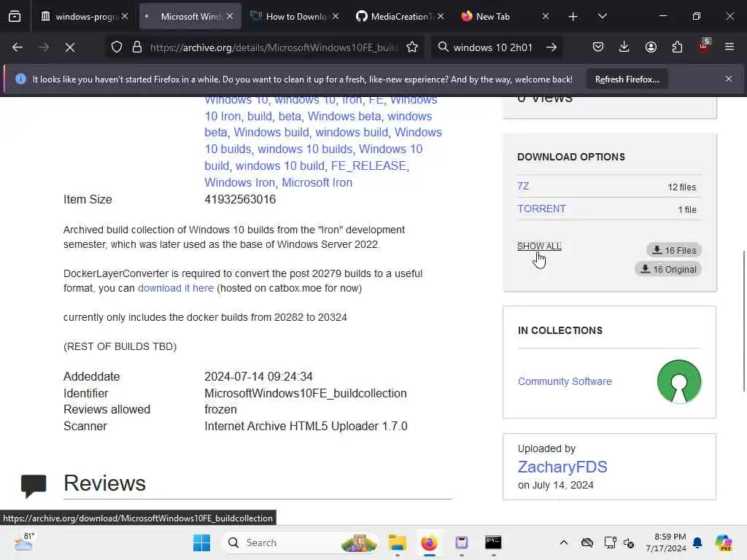747x560 pixels.
Task: Open Community Software collection link
Action: [565, 381]
